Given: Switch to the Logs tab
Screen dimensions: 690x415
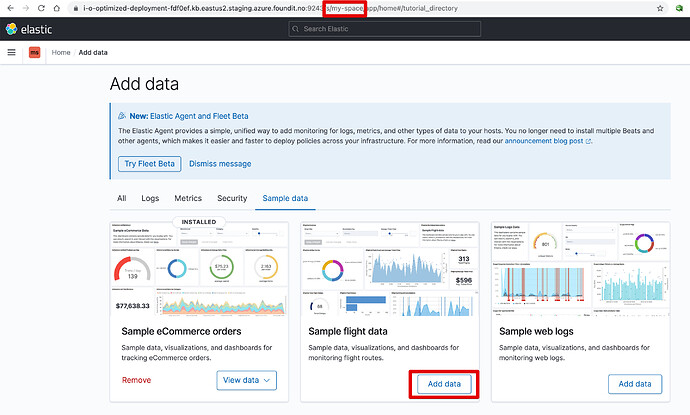Looking at the screenshot, I should coord(150,198).
